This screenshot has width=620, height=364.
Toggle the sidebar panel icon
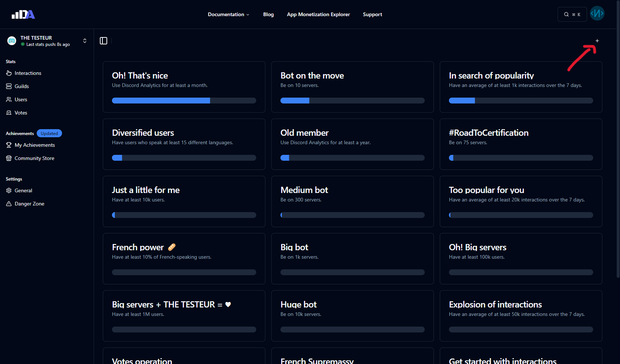(x=104, y=41)
